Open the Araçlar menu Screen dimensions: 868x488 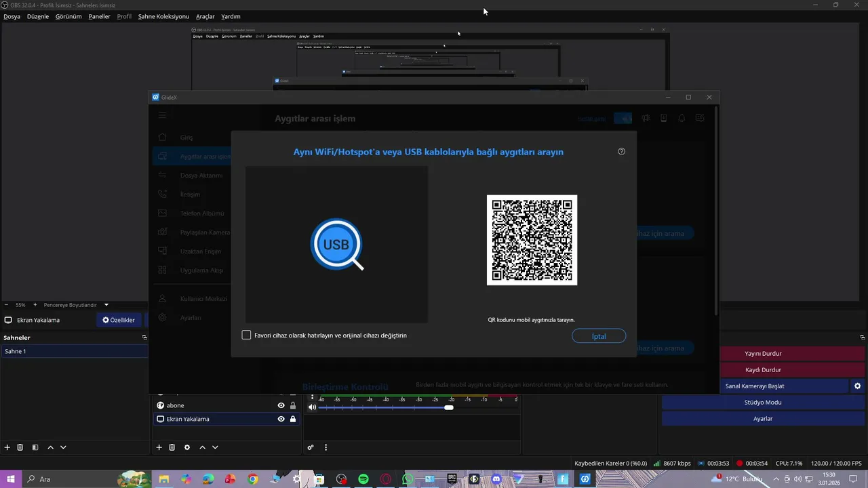click(x=205, y=16)
